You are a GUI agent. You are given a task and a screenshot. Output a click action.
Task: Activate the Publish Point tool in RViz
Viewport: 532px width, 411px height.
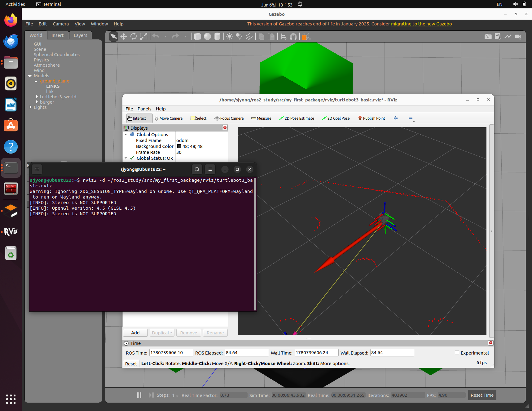pos(372,118)
